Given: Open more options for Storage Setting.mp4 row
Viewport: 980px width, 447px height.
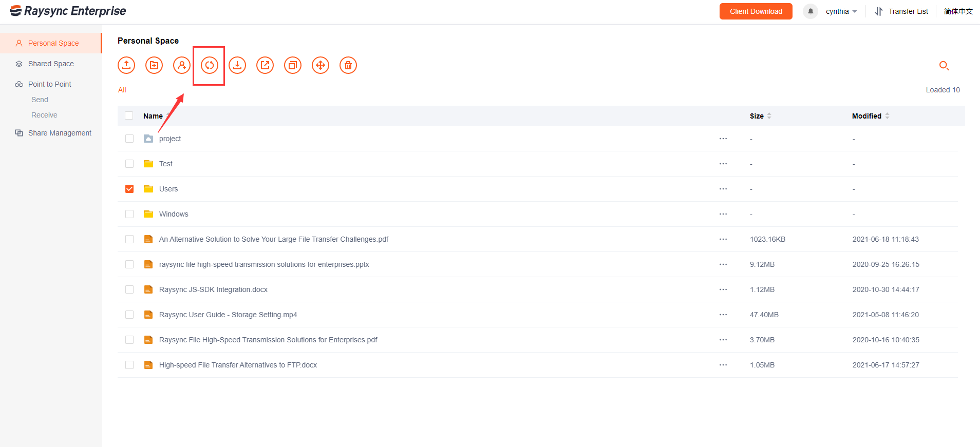Looking at the screenshot, I should click(723, 315).
